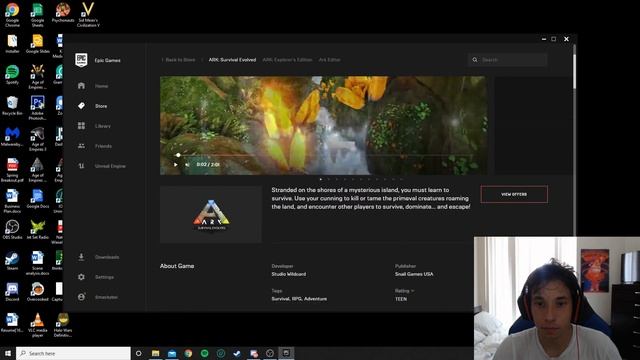Open Spotify from the taskbar
The width and height of the screenshot is (640, 360).
click(x=204, y=353)
